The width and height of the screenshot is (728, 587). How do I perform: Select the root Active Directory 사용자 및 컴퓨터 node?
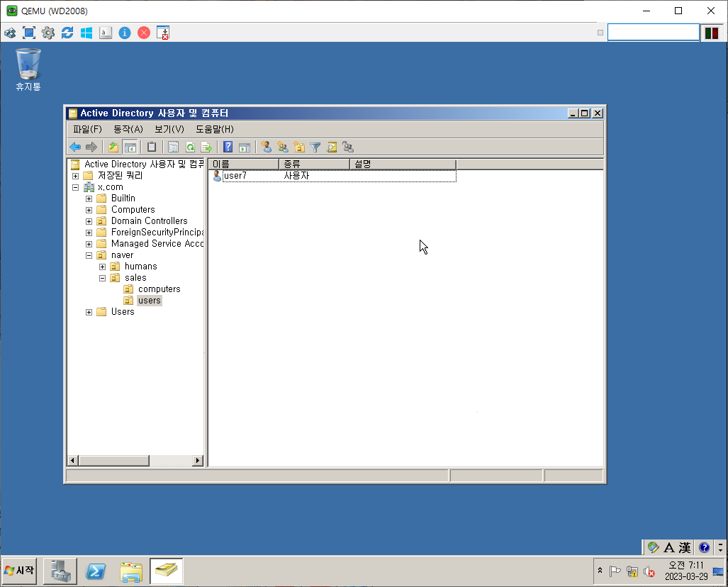coord(144,164)
